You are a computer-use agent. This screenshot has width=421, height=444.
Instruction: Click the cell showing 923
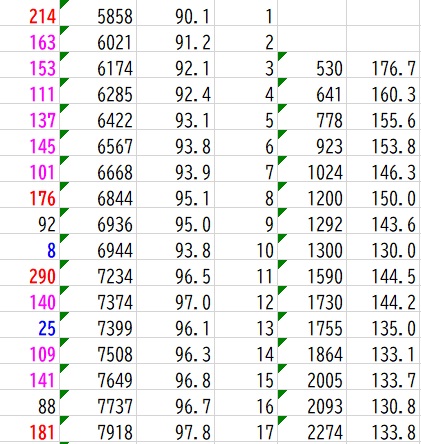(312, 143)
